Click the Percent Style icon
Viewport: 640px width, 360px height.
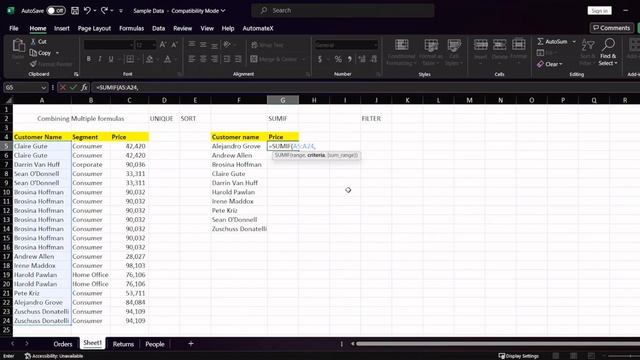pos(338,59)
